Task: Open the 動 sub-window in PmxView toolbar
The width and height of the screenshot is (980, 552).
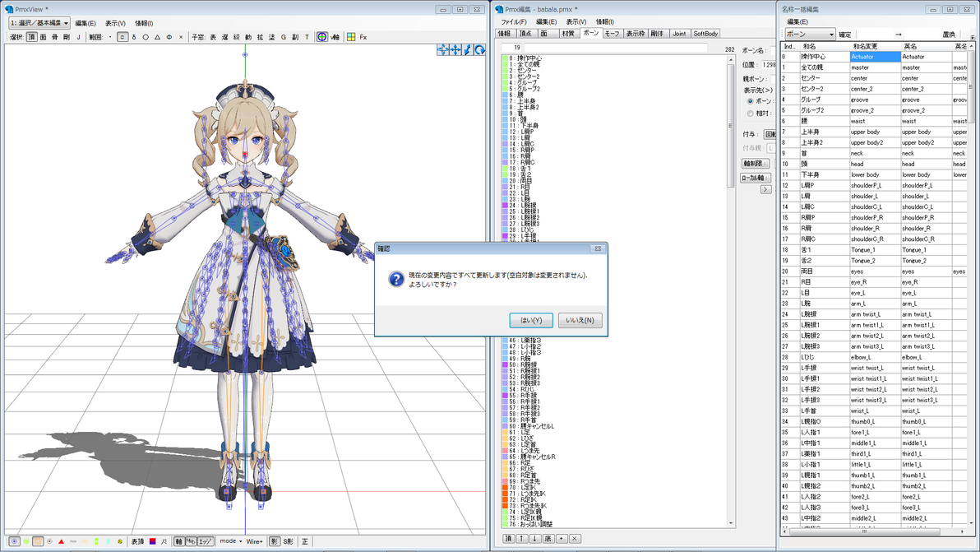Action: click(x=248, y=37)
